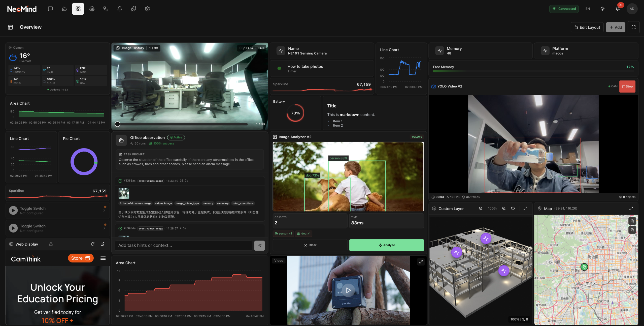Viewport: 644px width, 326px height.
Task: Enter fullscreen via expand icon next to Add
Action: [634, 27]
